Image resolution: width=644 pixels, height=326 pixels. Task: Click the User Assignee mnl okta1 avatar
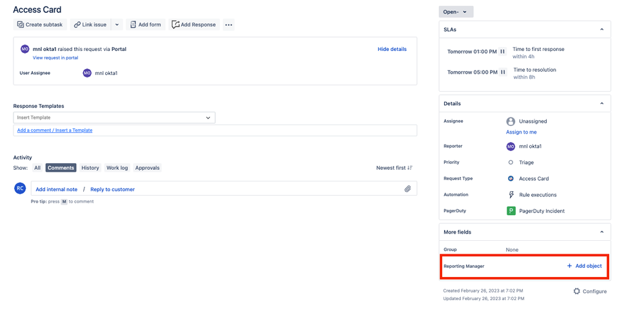tap(87, 73)
